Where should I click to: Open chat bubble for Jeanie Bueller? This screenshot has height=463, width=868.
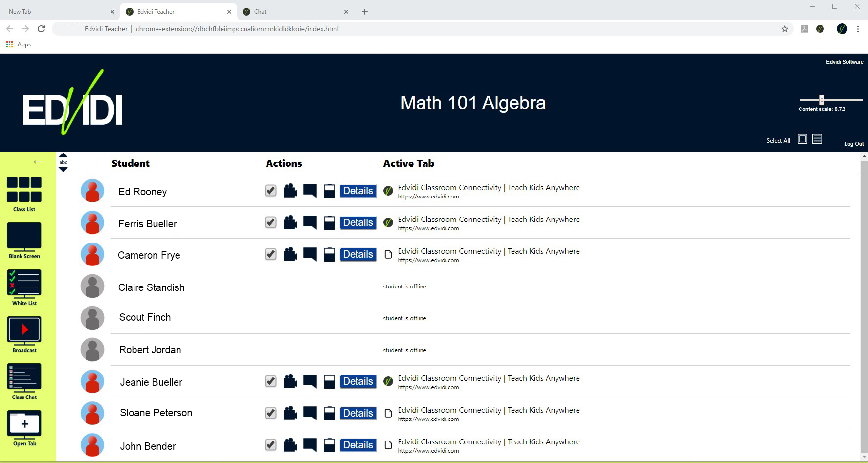click(310, 381)
